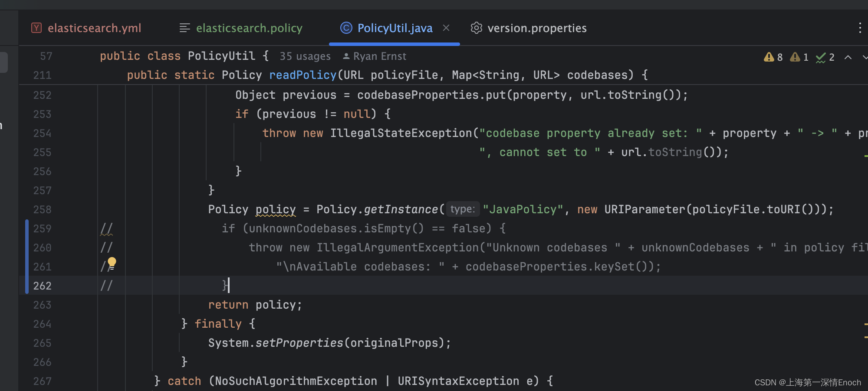Close the PolicyUtil.java tab
This screenshot has width=868, height=391.
[446, 28]
